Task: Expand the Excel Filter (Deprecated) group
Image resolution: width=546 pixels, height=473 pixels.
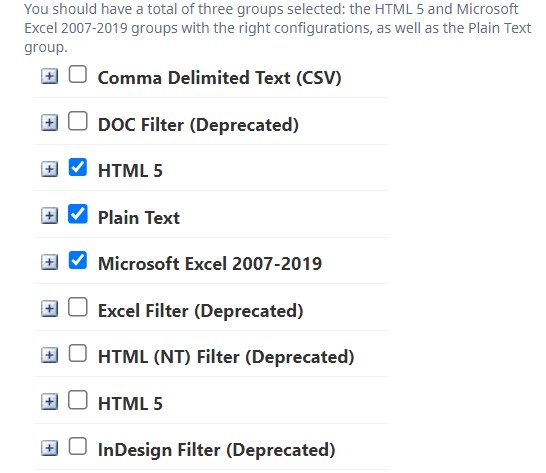Action: coord(49,309)
